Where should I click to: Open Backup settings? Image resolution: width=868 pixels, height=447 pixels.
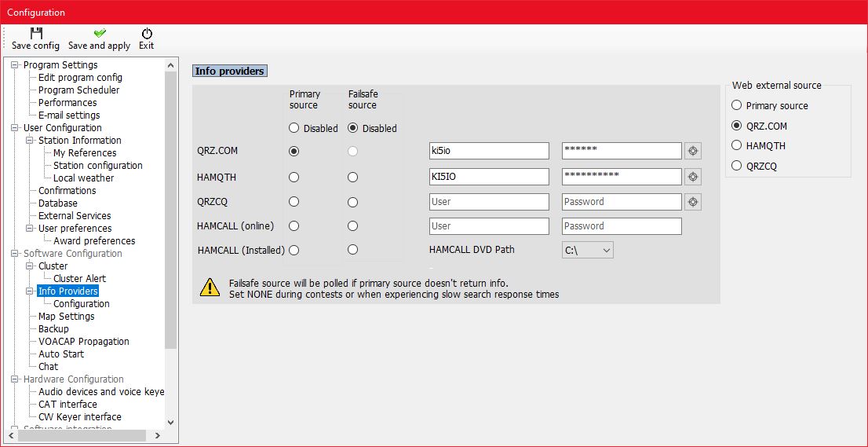click(x=53, y=329)
